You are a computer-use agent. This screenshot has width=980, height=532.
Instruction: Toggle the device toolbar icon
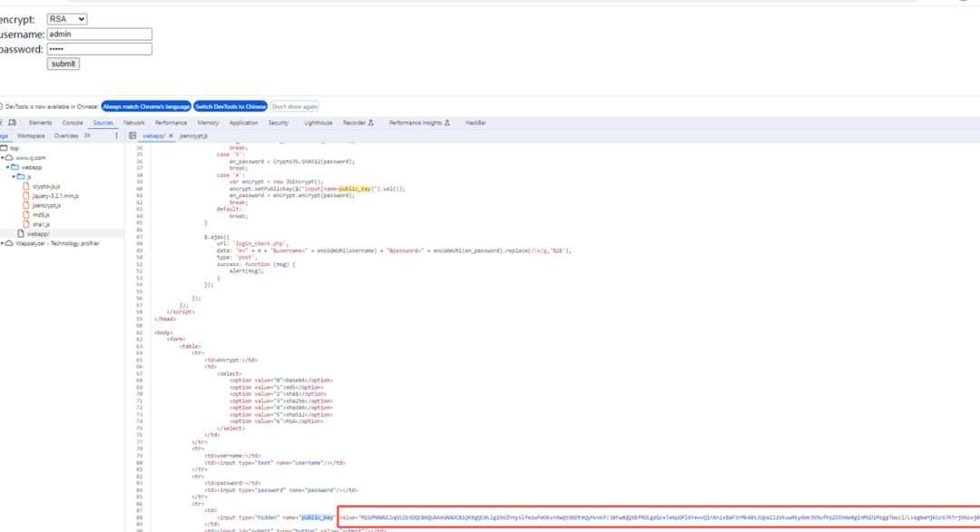coord(13,123)
